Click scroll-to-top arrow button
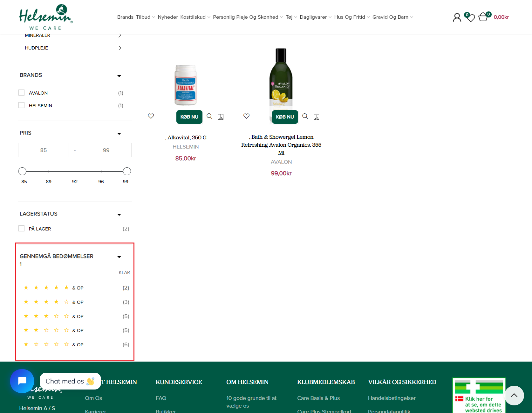The height and width of the screenshot is (413, 532). (x=514, y=396)
